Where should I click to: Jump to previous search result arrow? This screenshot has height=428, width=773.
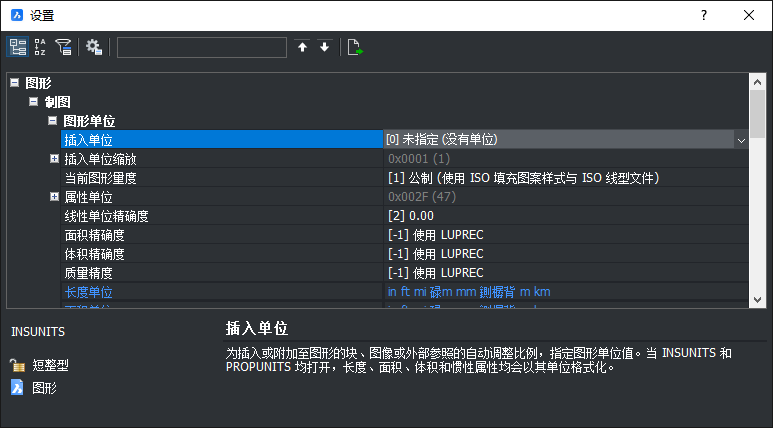point(302,47)
